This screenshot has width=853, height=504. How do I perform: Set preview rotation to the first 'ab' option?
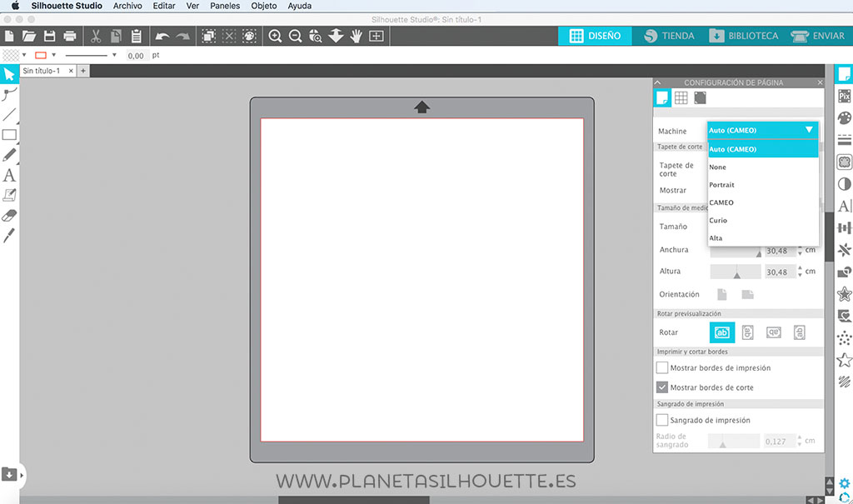722,332
